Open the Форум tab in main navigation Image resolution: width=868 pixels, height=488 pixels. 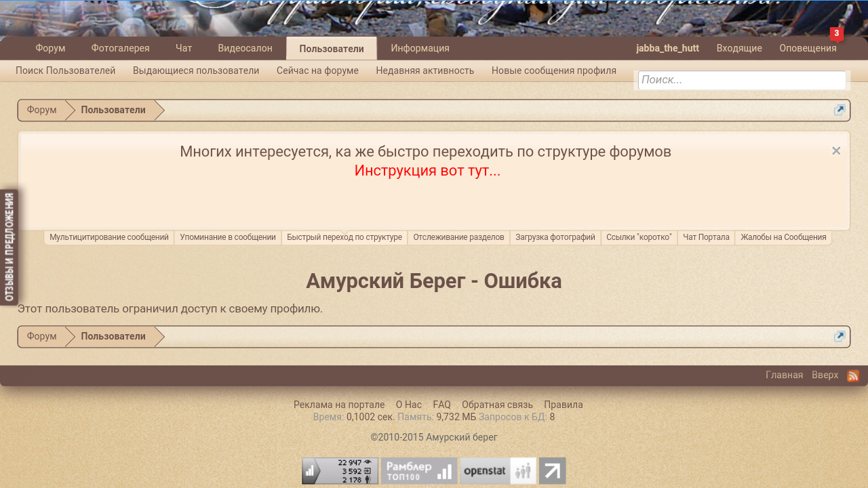[50, 48]
